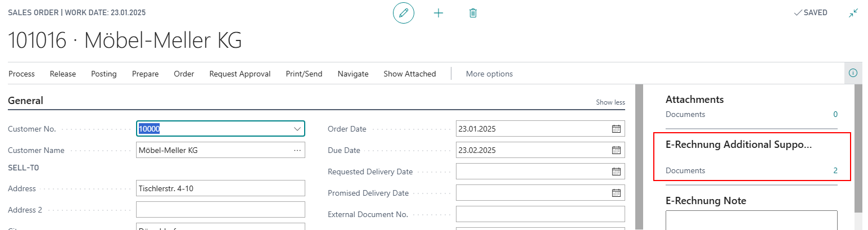Click the pencil edit icon
The height and width of the screenshot is (230, 868).
pos(403,13)
